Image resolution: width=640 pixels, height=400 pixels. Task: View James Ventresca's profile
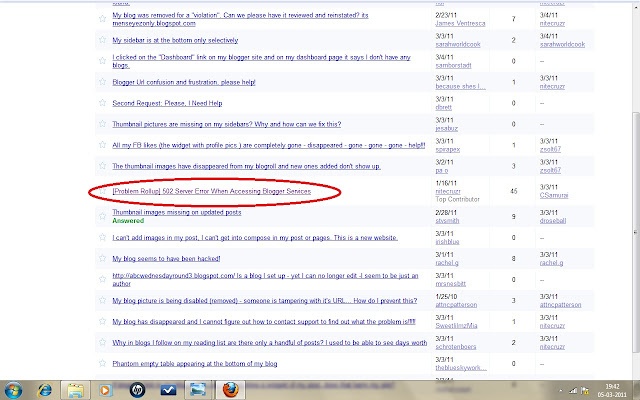coord(460,23)
